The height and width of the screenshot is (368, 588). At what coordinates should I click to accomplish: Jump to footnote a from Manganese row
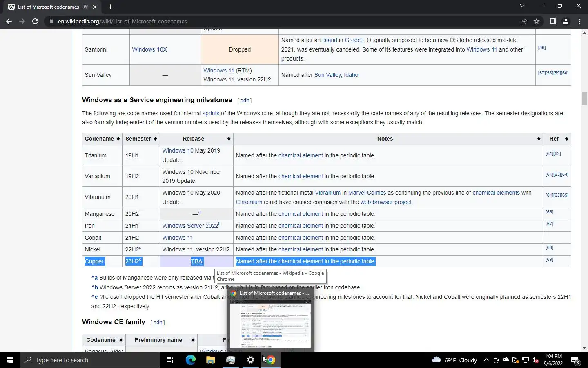[199, 212]
